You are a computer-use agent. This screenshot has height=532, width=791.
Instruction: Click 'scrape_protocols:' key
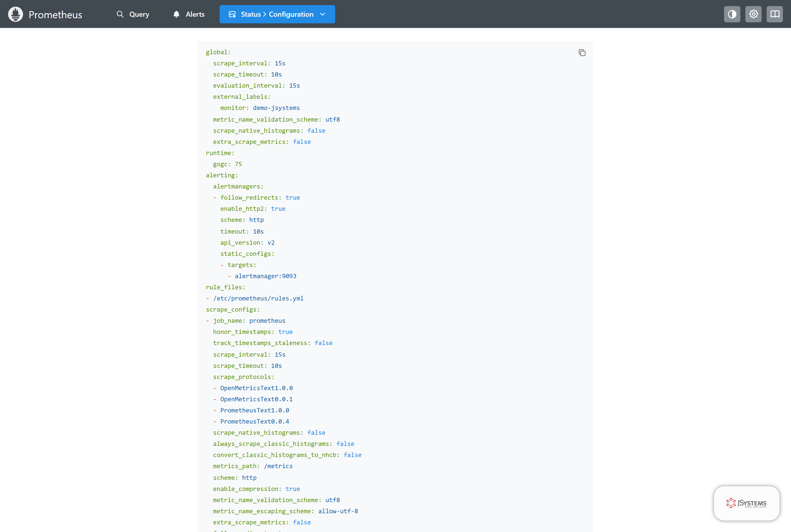(x=243, y=377)
